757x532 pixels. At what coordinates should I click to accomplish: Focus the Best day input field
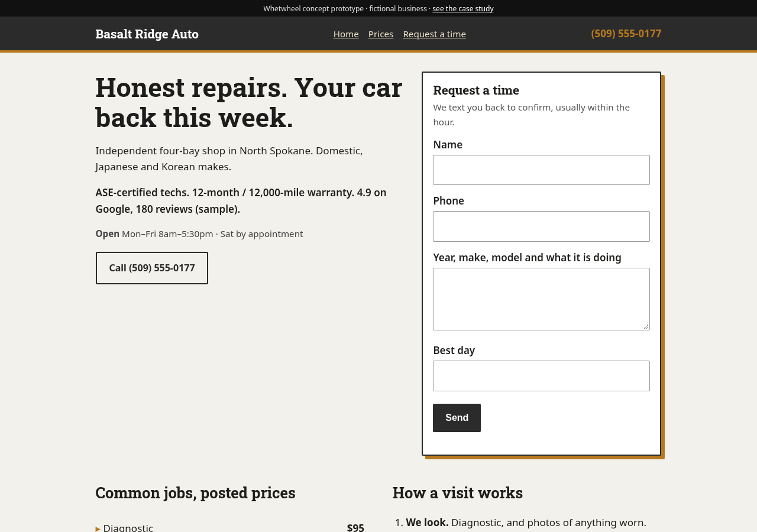point(541,376)
